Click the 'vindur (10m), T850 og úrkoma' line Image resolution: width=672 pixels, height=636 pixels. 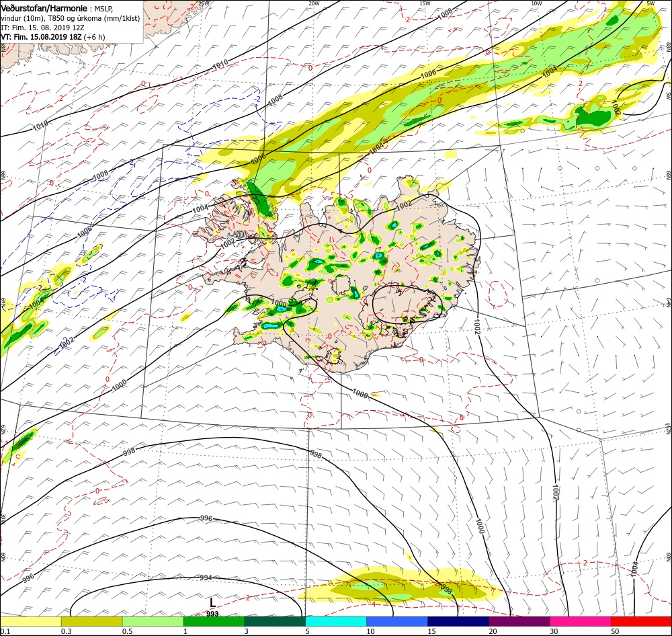click(x=70, y=18)
